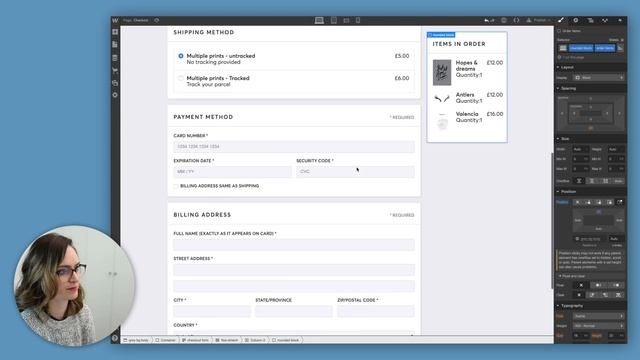The width and height of the screenshot is (640, 360).
Task: Open the Navigator tab
Action: (x=590, y=20)
